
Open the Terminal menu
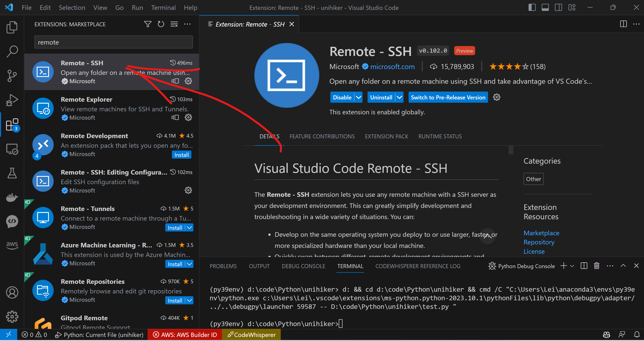coord(163,8)
